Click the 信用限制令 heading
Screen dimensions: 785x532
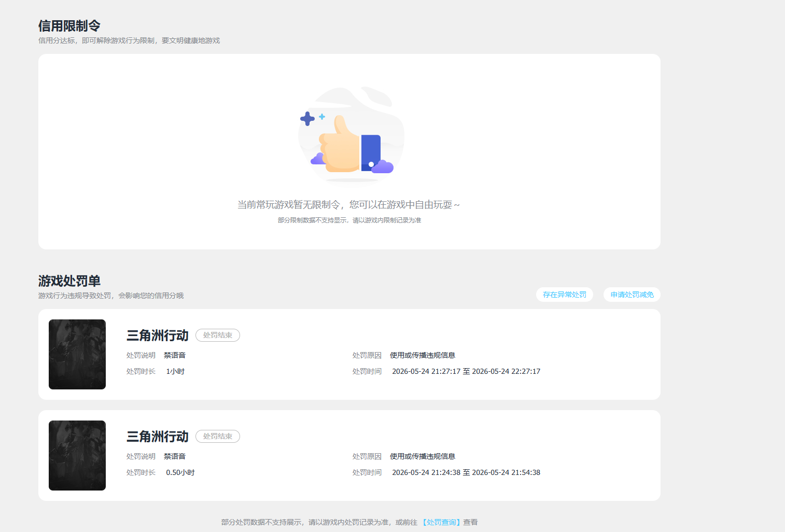tap(69, 26)
